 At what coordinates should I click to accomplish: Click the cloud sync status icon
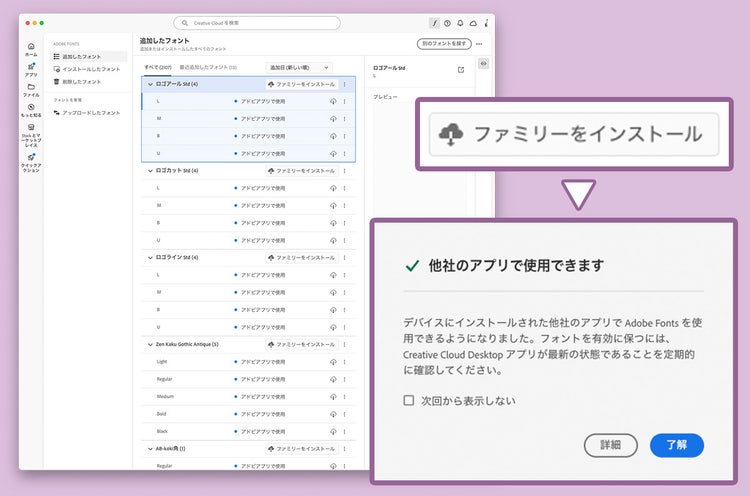pyautogui.click(x=473, y=23)
